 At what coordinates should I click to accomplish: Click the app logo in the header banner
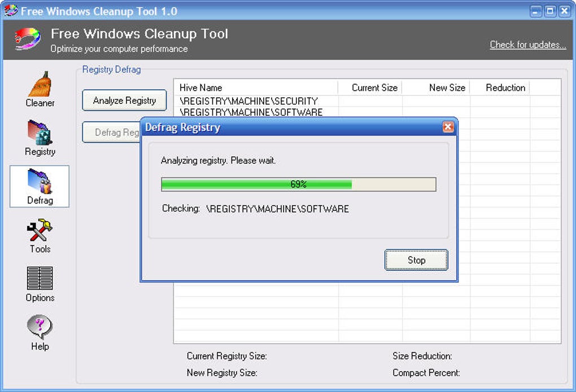[x=27, y=38]
